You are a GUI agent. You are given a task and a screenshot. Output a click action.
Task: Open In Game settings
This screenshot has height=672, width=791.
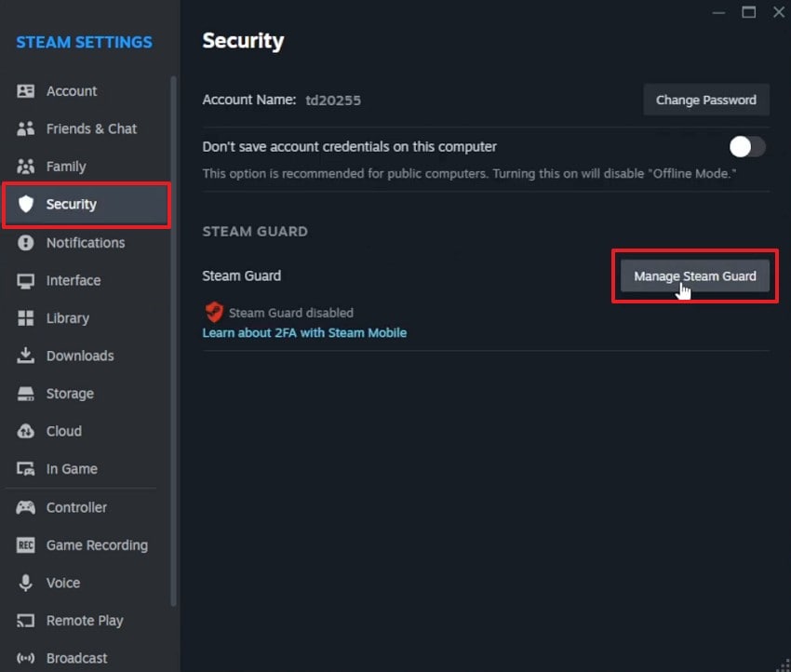click(86, 469)
